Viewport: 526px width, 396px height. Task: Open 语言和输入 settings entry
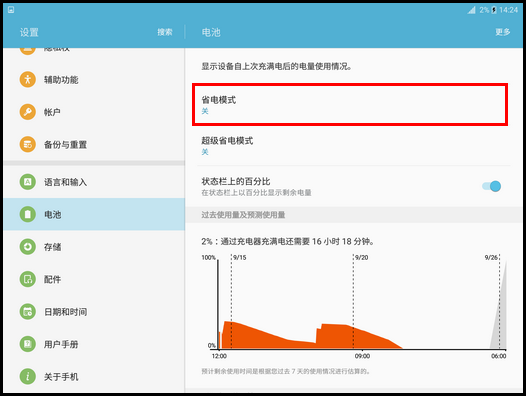94,182
